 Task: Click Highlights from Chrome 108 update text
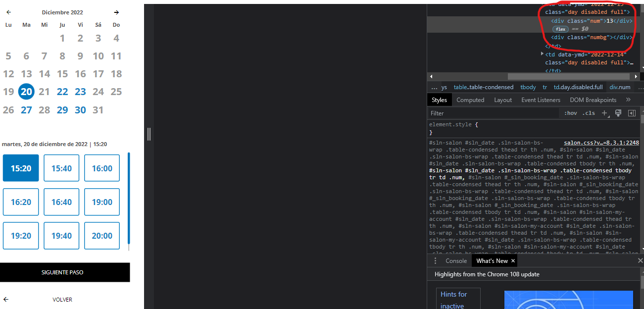[487, 274]
